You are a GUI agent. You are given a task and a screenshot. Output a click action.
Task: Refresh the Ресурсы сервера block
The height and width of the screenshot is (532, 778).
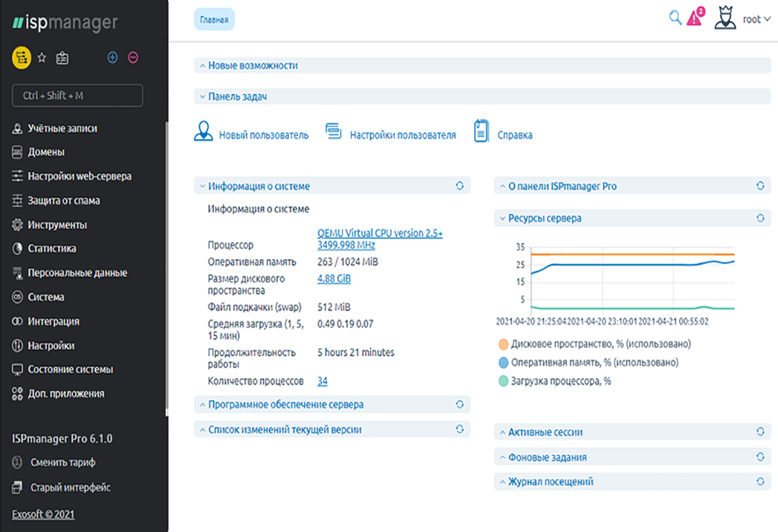[x=760, y=218]
